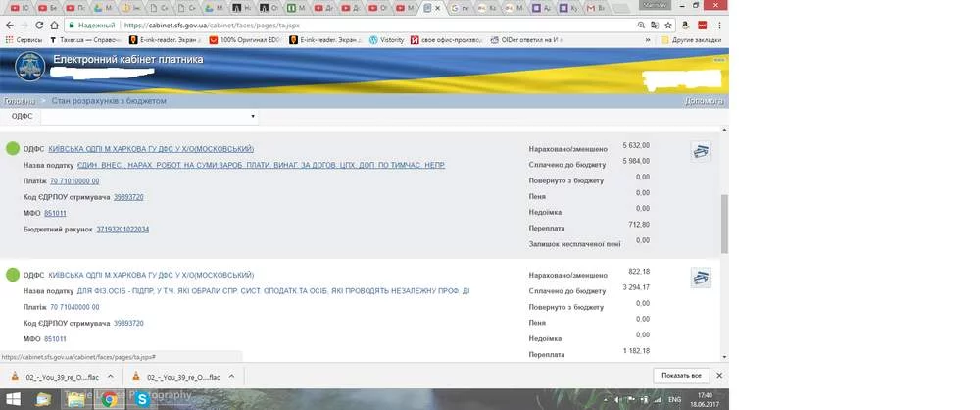
Task: Open the Taxer.ua bookmark
Action: click(x=87, y=39)
